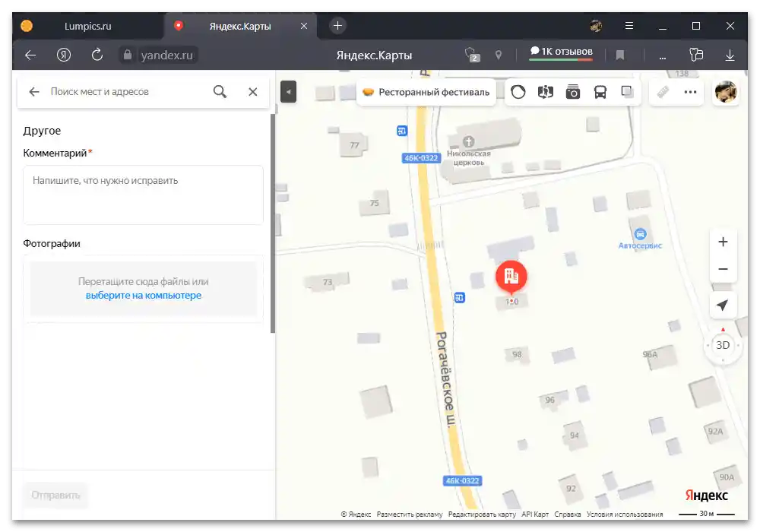
Task: Open the user profile avatar
Action: coord(726,91)
